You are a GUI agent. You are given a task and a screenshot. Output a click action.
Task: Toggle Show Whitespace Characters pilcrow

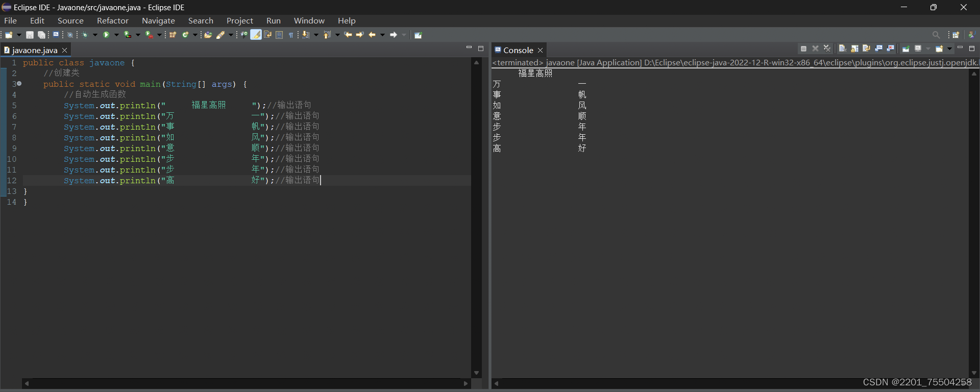click(291, 35)
